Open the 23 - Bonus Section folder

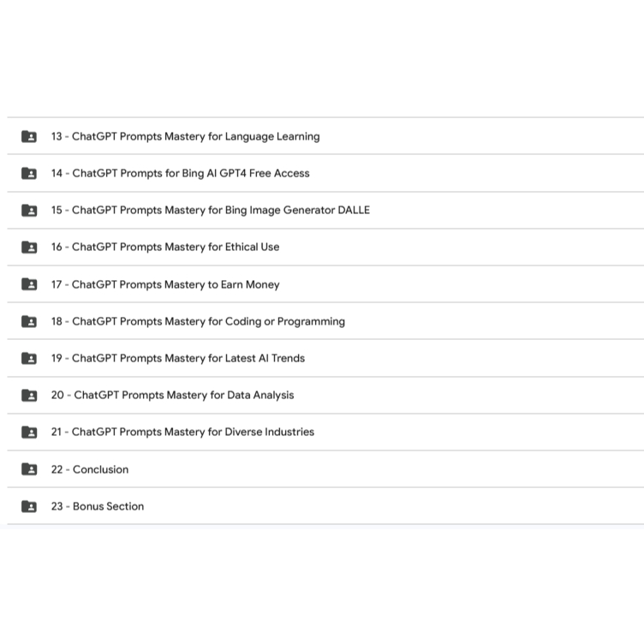pyautogui.click(x=97, y=506)
